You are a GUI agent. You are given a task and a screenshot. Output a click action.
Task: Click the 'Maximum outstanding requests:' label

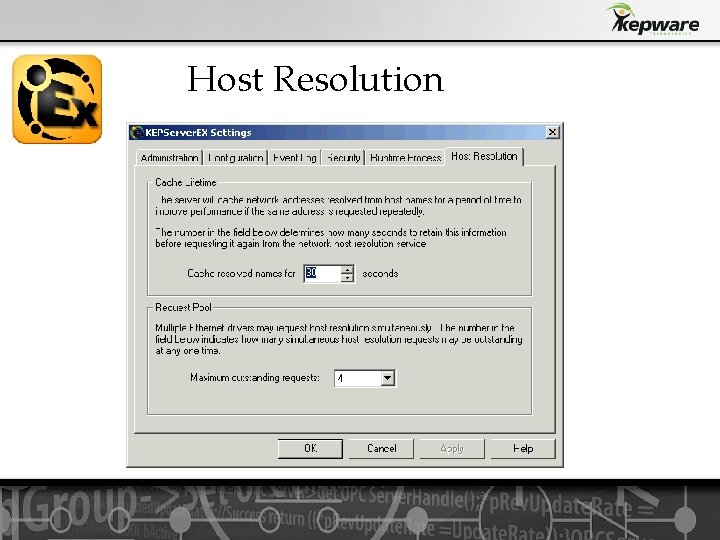tap(255, 377)
